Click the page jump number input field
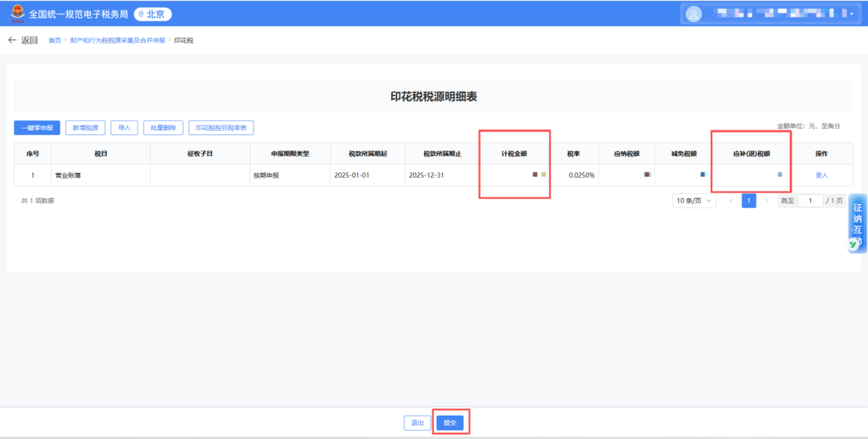The image size is (868, 439). click(x=809, y=201)
